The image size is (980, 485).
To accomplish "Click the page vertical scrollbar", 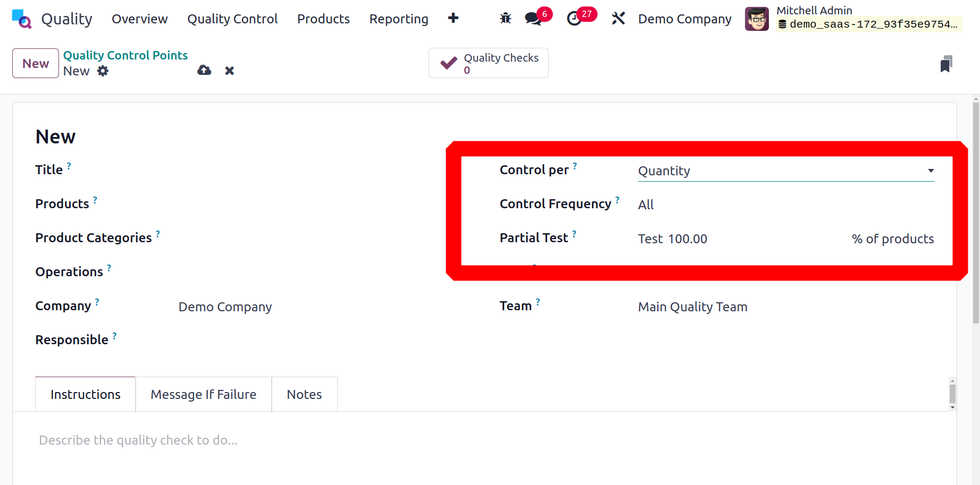I will 975,212.
